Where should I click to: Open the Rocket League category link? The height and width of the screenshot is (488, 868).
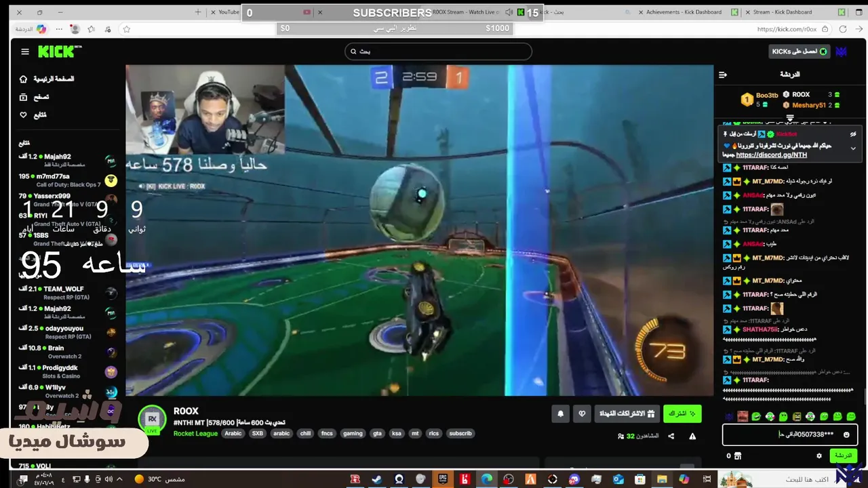pyautogui.click(x=195, y=433)
